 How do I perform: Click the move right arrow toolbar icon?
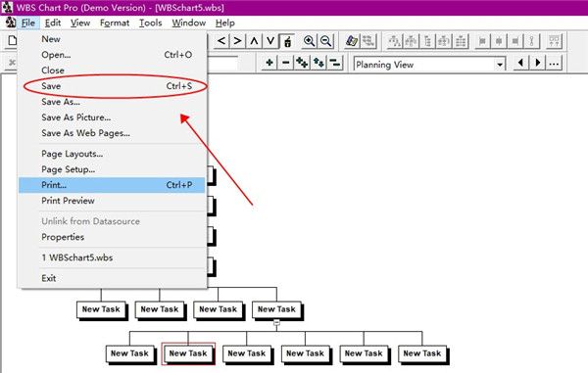pos(237,41)
